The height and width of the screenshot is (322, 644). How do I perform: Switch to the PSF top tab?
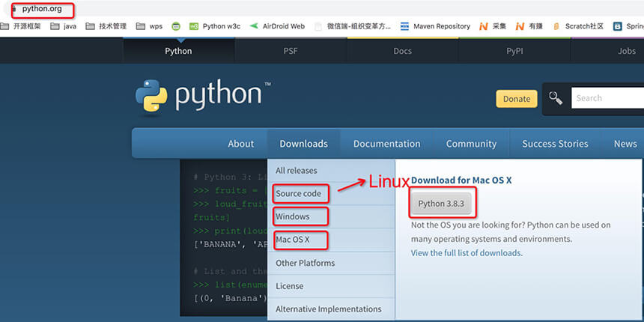tap(291, 51)
